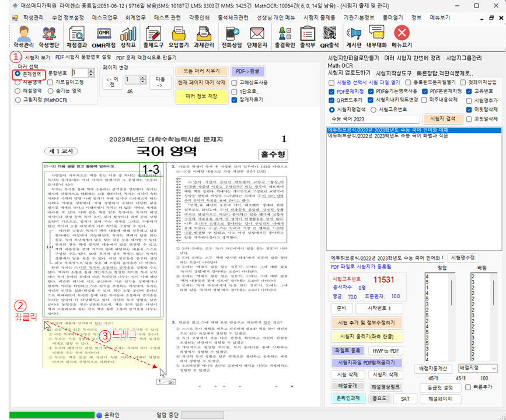
Task: Open the QR출석 attendance icon
Action: click(x=330, y=36)
